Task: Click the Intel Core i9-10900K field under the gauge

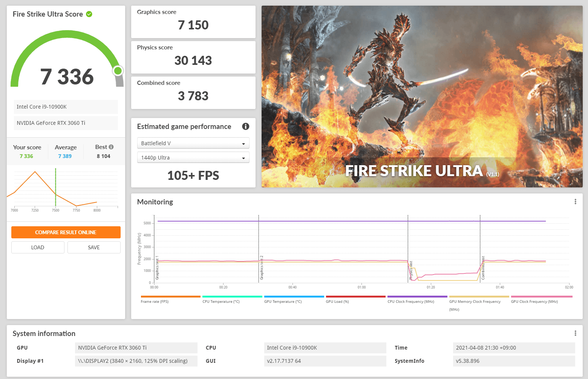Action: point(66,107)
